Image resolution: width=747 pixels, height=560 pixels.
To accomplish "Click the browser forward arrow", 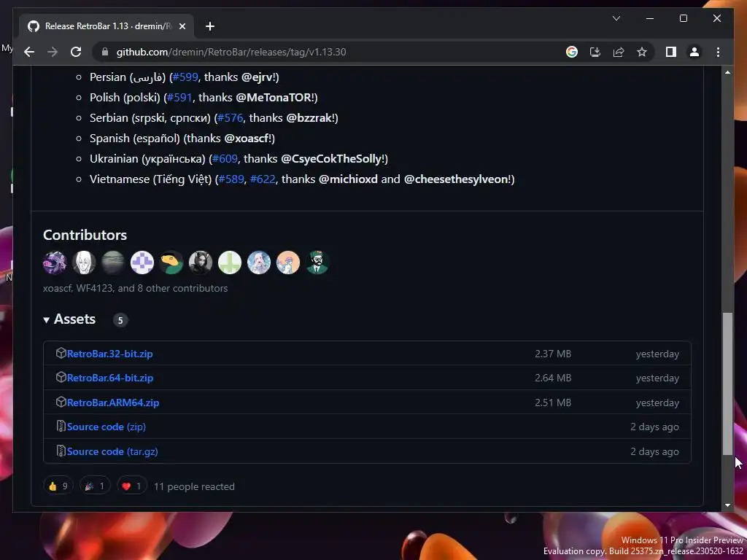I will pyautogui.click(x=53, y=52).
